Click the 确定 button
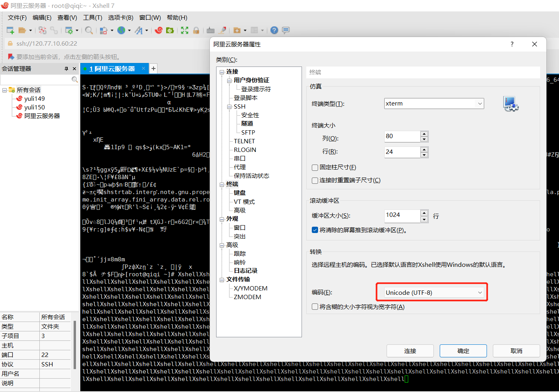This screenshot has height=392, width=559. [463, 351]
